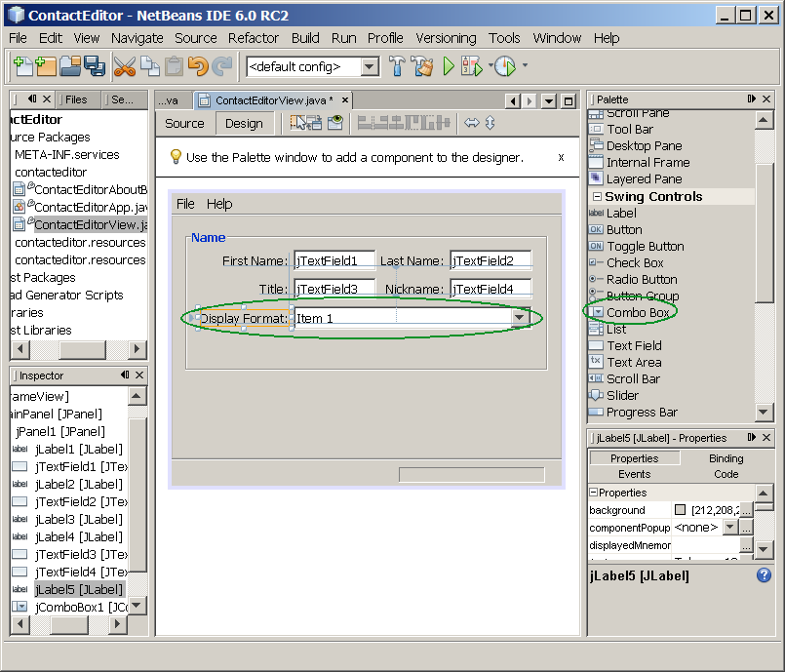Open the editor document list dropdown
785x672 pixels.
pyautogui.click(x=549, y=101)
